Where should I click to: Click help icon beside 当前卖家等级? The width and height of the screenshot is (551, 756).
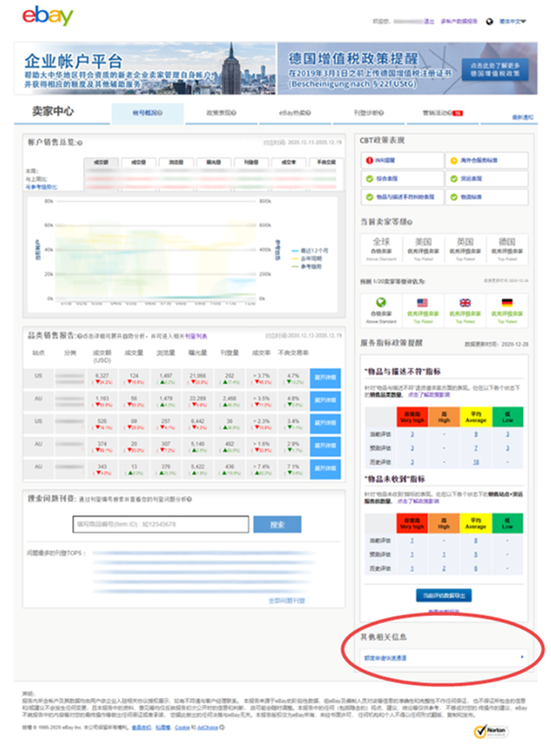click(x=410, y=222)
